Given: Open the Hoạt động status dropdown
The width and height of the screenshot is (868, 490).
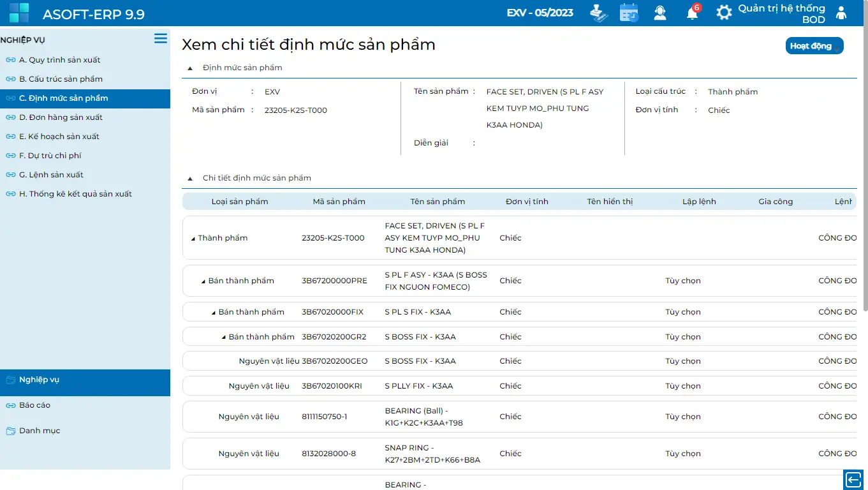Looking at the screenshot, I should 814,46.
